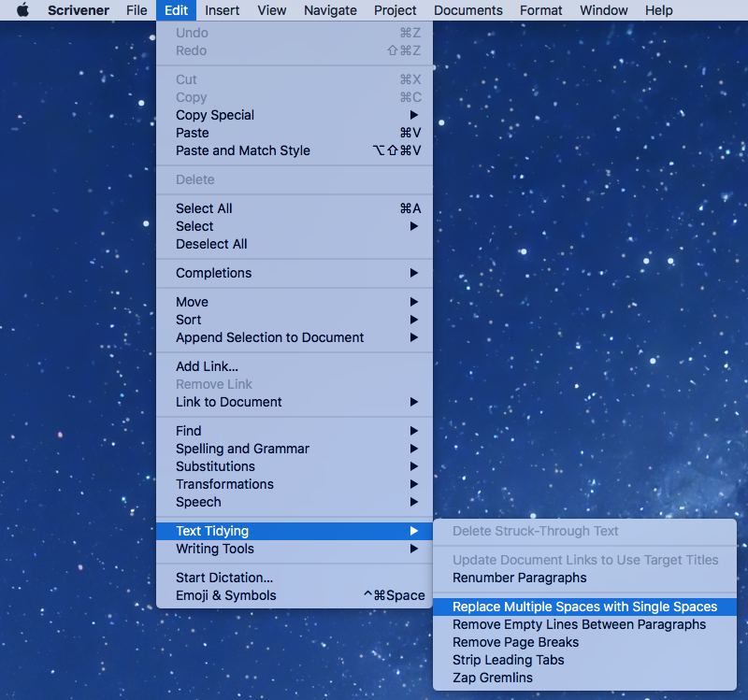
Task: Choose Remove Page Breaks
Action: click(584, 642)
